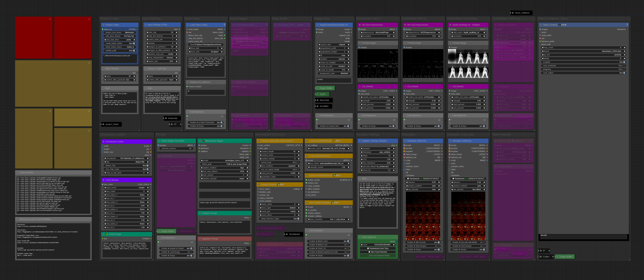Open the help icon on Video Combine node
644x280 pixels.
(627, 25)
